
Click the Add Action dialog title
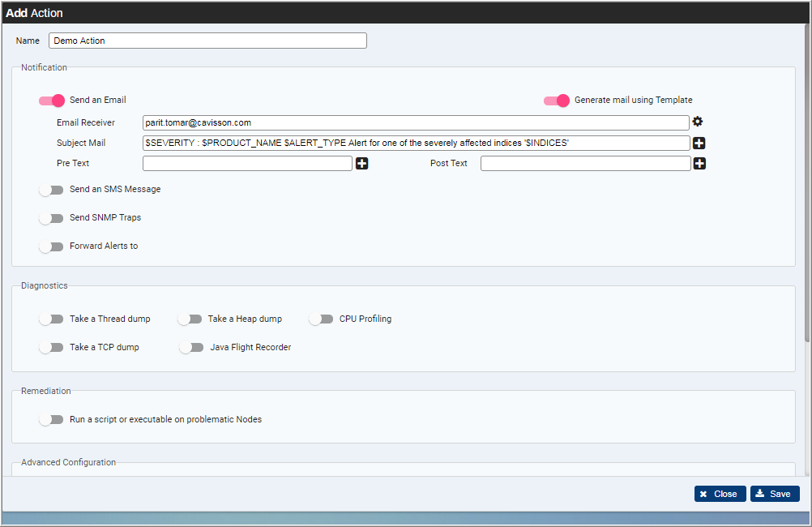[x=34, y=13]
